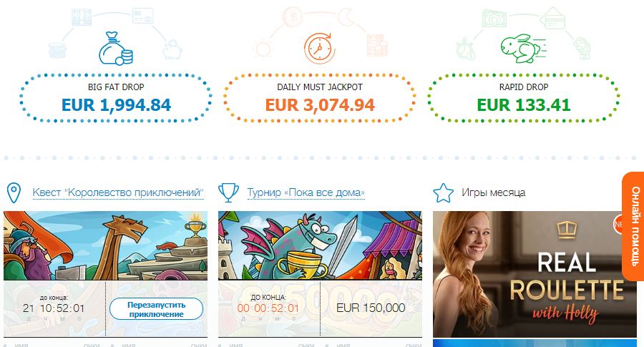Open the Квест "Королевство приключений" link
The width and height of the screenshot is (644, 347).
coord(118,193)
